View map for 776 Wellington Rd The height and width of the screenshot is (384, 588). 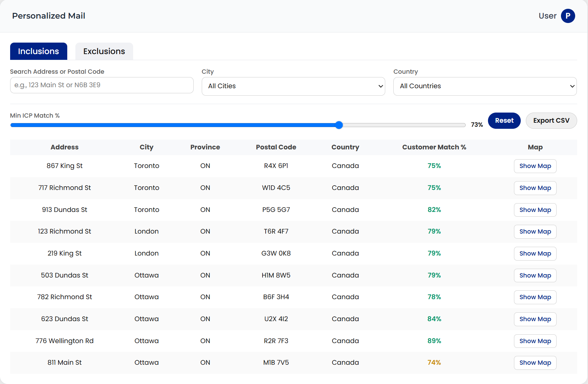click(535, 341)
